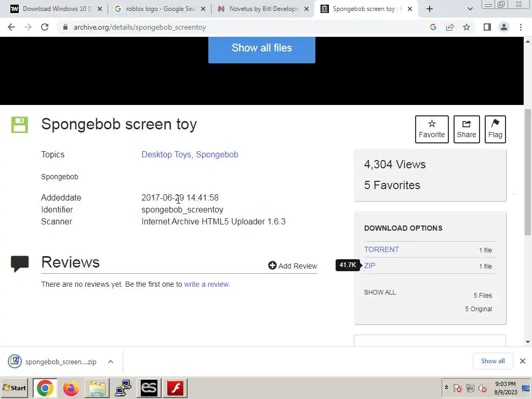Viewport: 532px width, 399px height.
Task: Close the Spongebob screen toy tab
Action: tap(410, 9)
